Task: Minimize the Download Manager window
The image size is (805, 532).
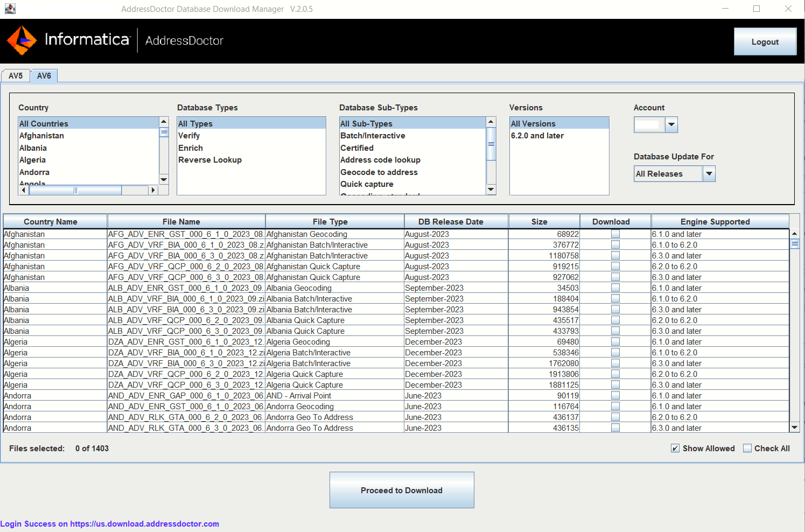Action: (725, 9)
